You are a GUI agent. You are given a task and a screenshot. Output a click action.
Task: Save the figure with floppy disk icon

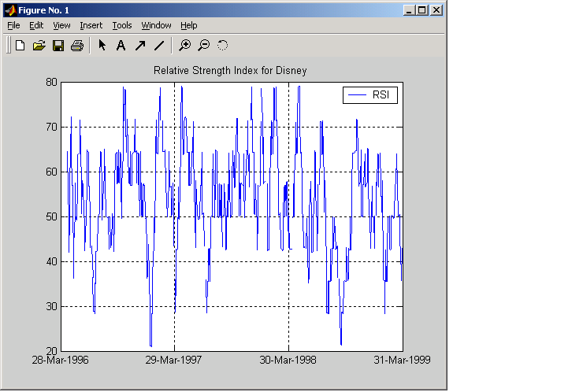[x=58, y=46]
